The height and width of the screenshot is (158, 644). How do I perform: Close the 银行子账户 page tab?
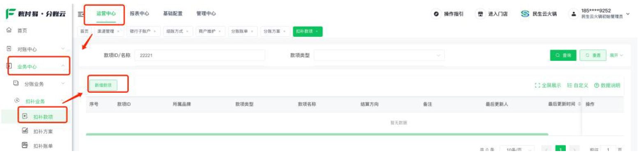[154, 31]
